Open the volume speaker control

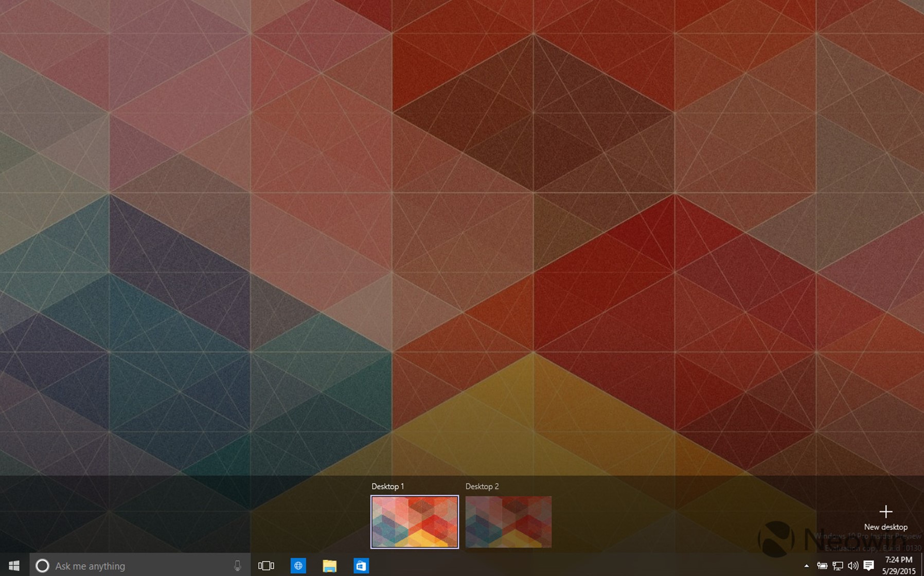(853, 566)
